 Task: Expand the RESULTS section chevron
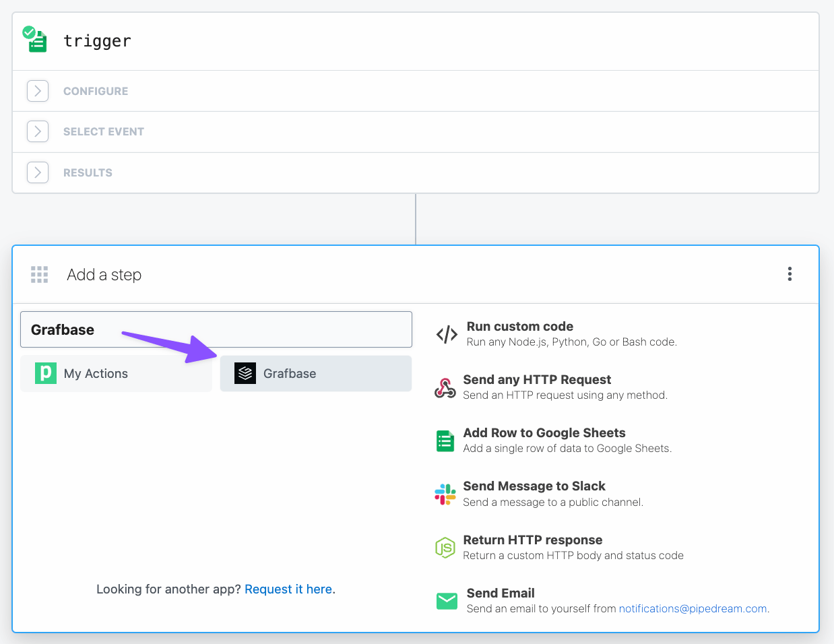tap(38, 172)
